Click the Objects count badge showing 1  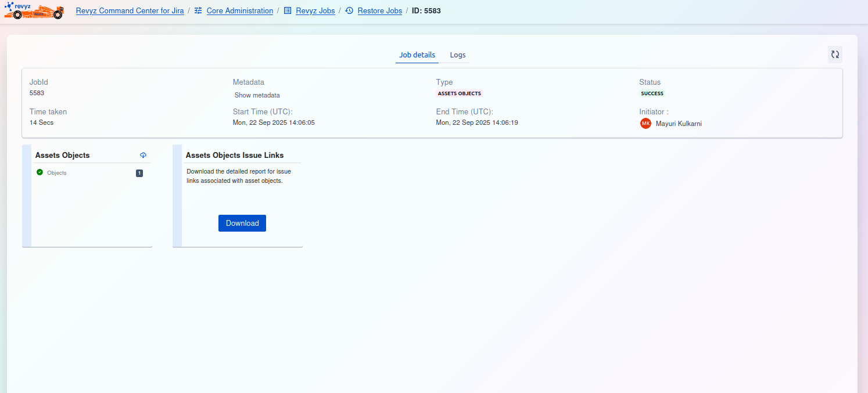pyautogui.click(x=139, y=173)
